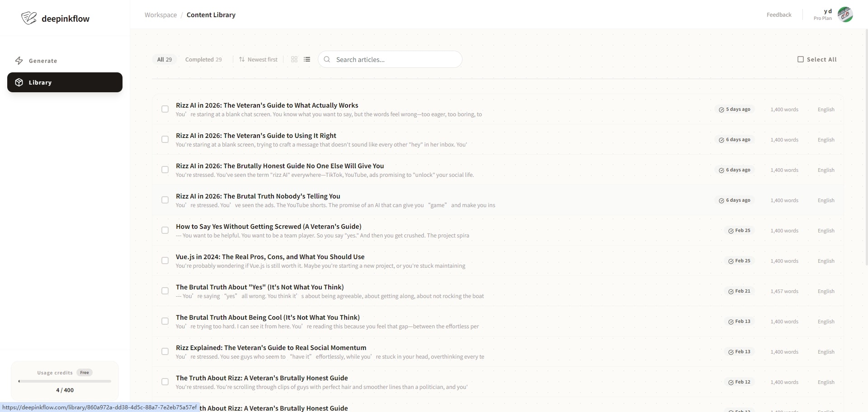Open the user profile avatar
This screenshot has height=412, width=868.
point(845,14)
